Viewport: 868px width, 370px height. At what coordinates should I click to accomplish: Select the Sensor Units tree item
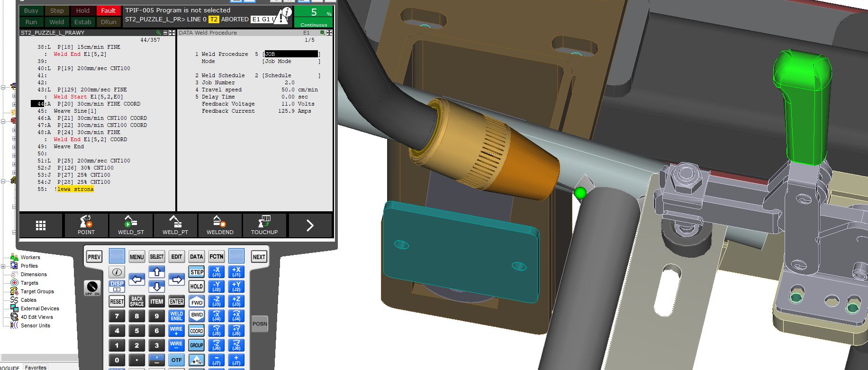(36, 325)
